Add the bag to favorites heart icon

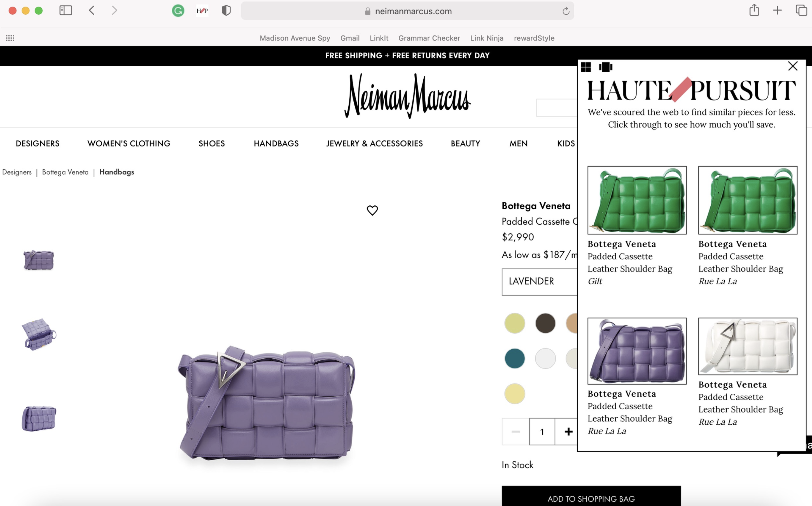372,210
